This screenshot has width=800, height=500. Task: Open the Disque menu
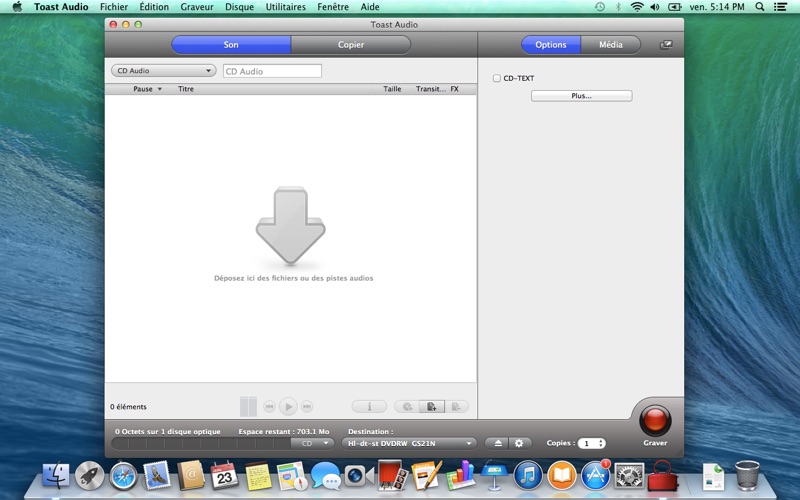(x=239, y=7)
